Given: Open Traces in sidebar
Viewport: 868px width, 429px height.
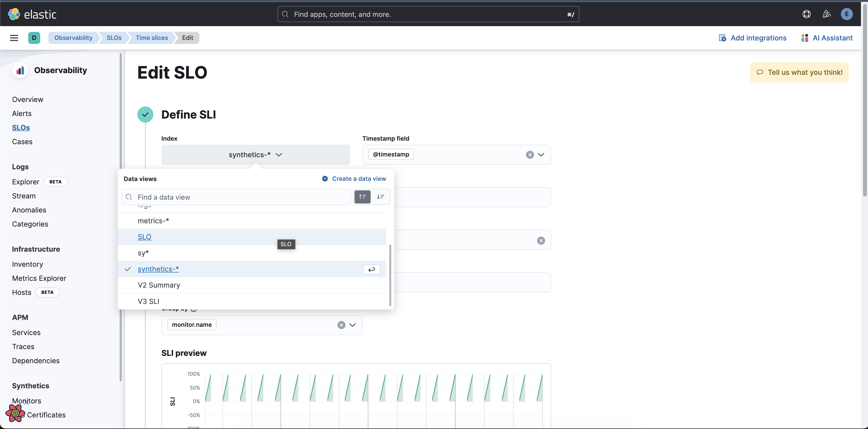Looking at the screenshot, I should coord(23,347).
